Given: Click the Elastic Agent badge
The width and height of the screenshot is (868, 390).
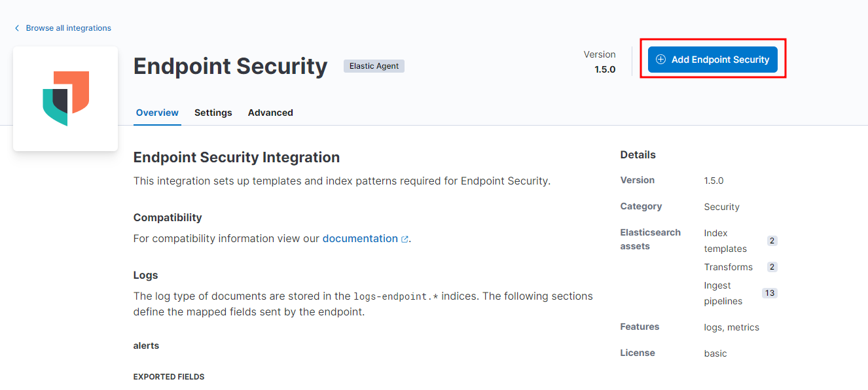Looking at the screenshot, I should pos(374,66).
